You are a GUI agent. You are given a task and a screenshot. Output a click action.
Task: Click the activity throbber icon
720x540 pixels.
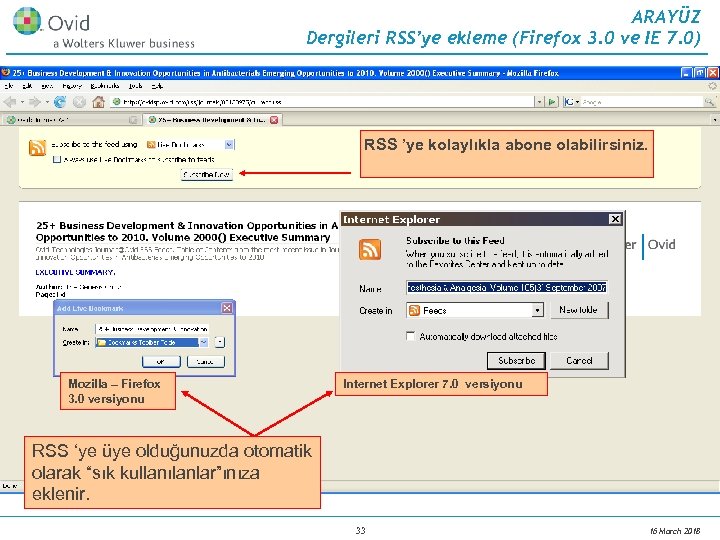[x=712, y=86]
